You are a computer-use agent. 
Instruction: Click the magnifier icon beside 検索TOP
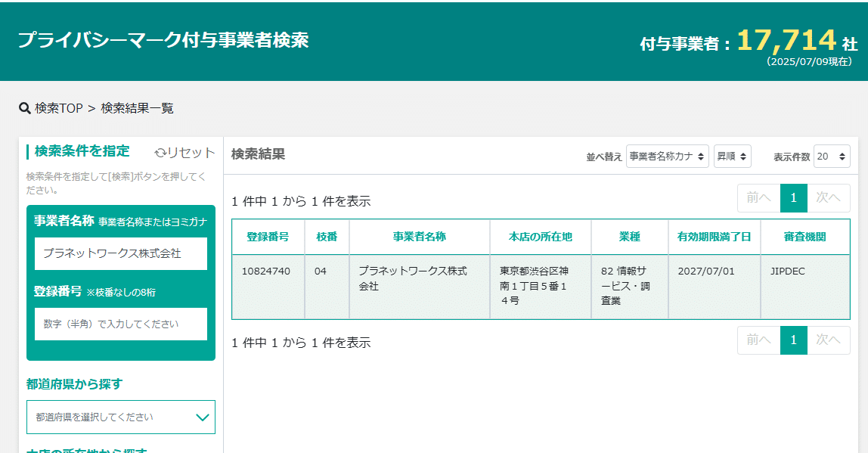pyautogui.click(x=24, y=108)
